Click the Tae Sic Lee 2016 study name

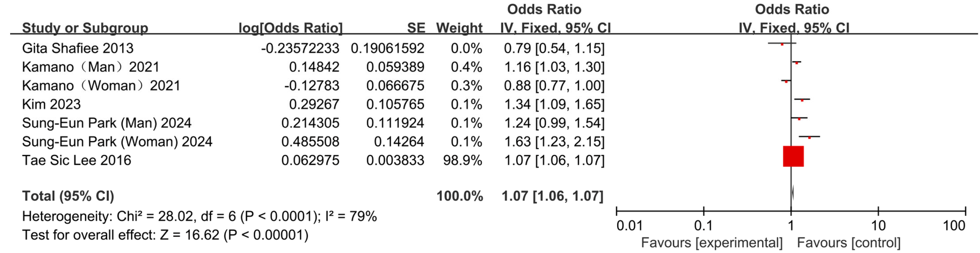point(77,160)
